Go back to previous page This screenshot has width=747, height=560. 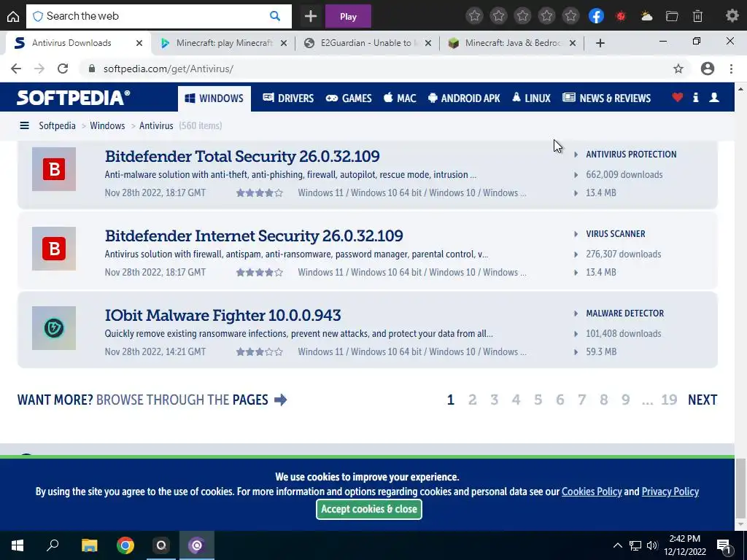click(x=16, y=69)
